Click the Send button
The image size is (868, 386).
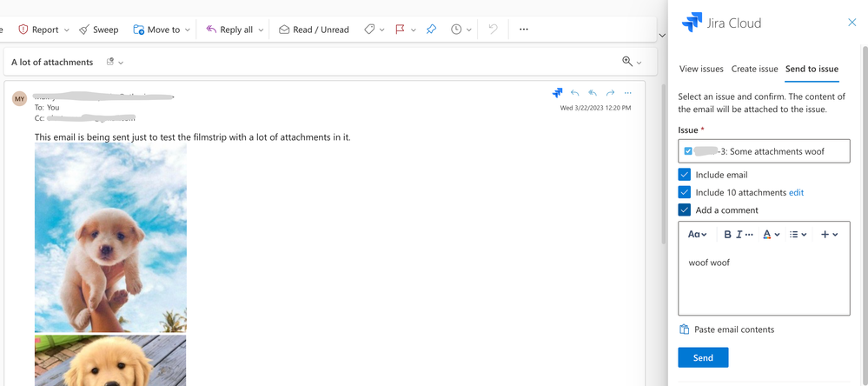(x=703, y=358)
